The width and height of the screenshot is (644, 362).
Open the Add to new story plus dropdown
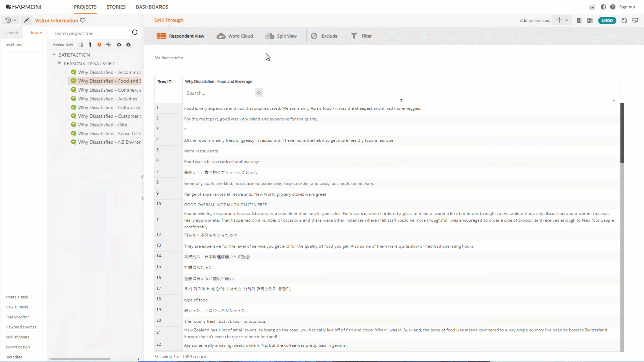coord(562,20)
